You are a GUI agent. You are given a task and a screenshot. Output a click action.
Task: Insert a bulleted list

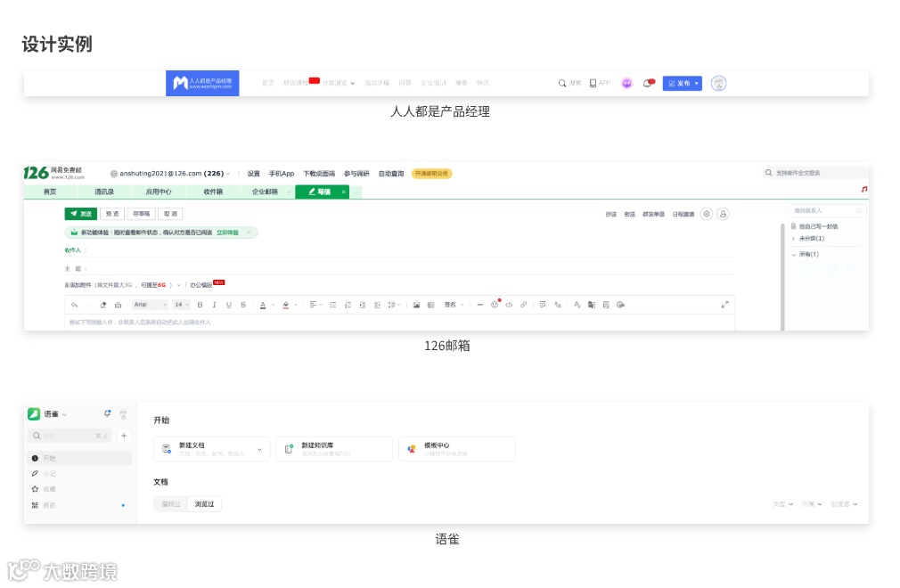coord(333,305)
